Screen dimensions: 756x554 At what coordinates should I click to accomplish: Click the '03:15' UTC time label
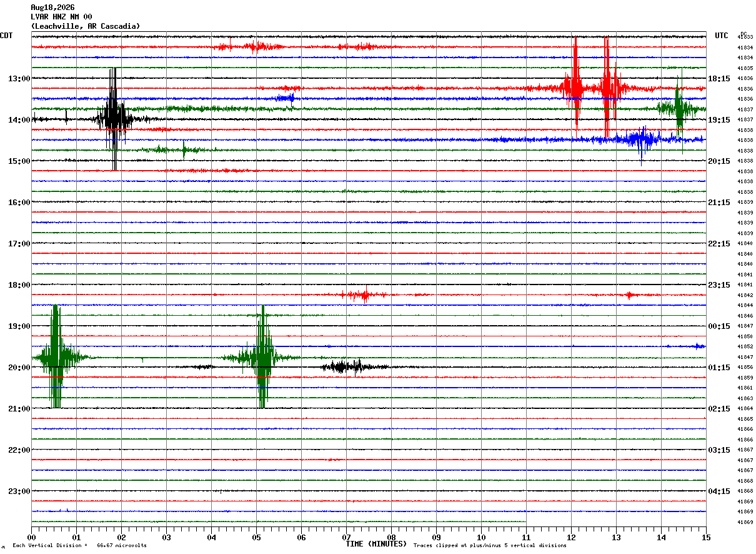click(719, 450)
